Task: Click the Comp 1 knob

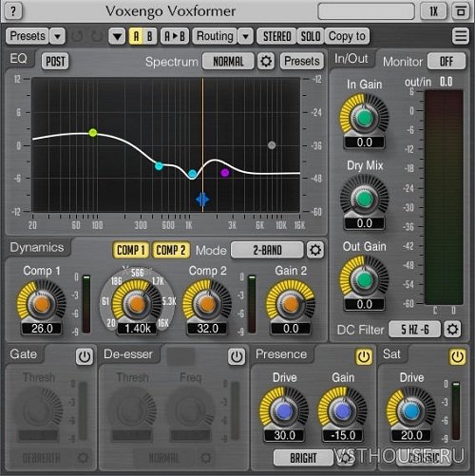Action: (42, 304)
